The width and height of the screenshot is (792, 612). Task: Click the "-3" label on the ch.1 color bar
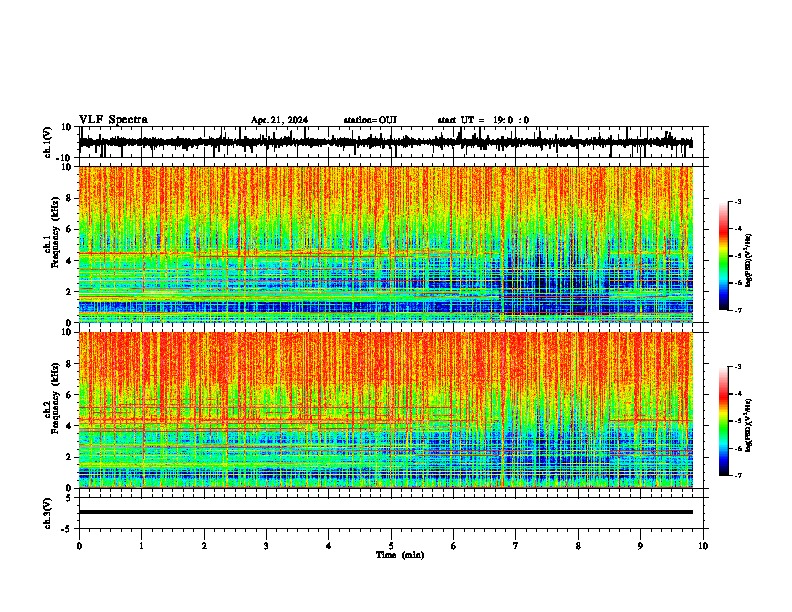738,201
